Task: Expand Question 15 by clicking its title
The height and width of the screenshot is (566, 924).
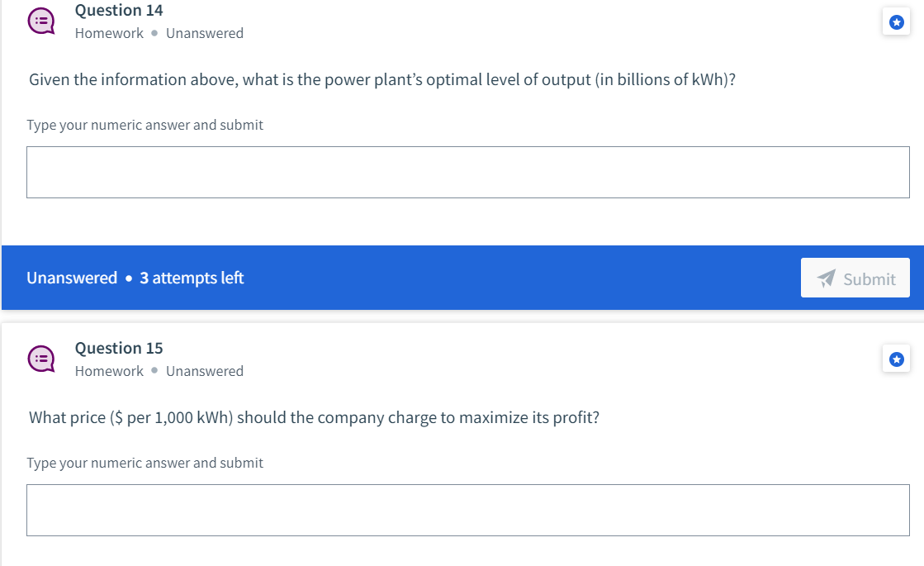Action: pyautogui.click(x=119, y=348)
